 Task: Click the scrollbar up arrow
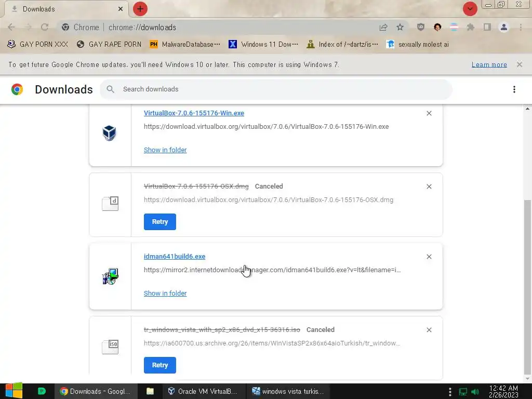coord(527,109)
